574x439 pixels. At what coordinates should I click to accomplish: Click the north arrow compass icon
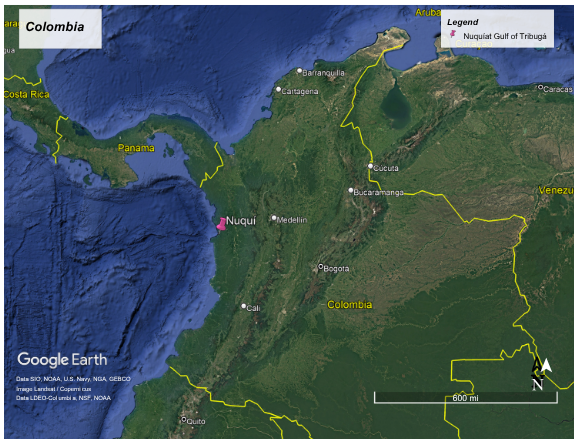click(541, 374)
